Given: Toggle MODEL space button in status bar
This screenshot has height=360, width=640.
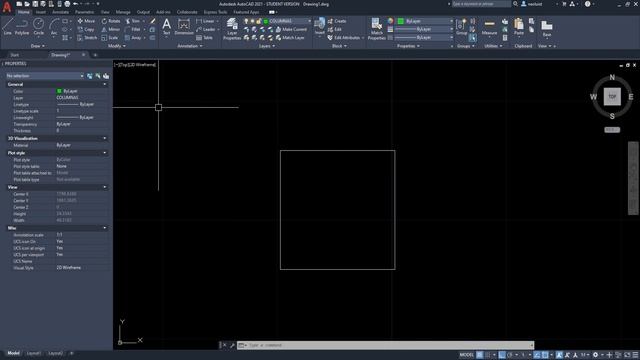Looking at the screenshot, I should click(x=467, y=355).
